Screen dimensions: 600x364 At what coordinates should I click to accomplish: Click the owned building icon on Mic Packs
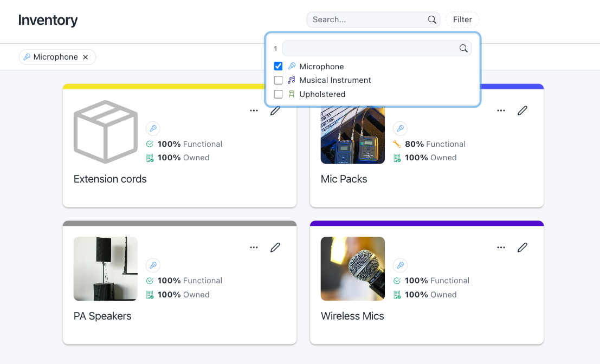pos(397,158)
